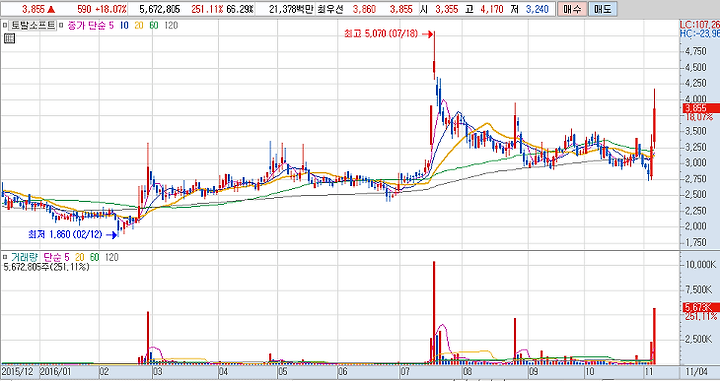Click the 4,750 price axis label
Image resolution: width=720 pixels, height=381 pixels.
point(696,51)
